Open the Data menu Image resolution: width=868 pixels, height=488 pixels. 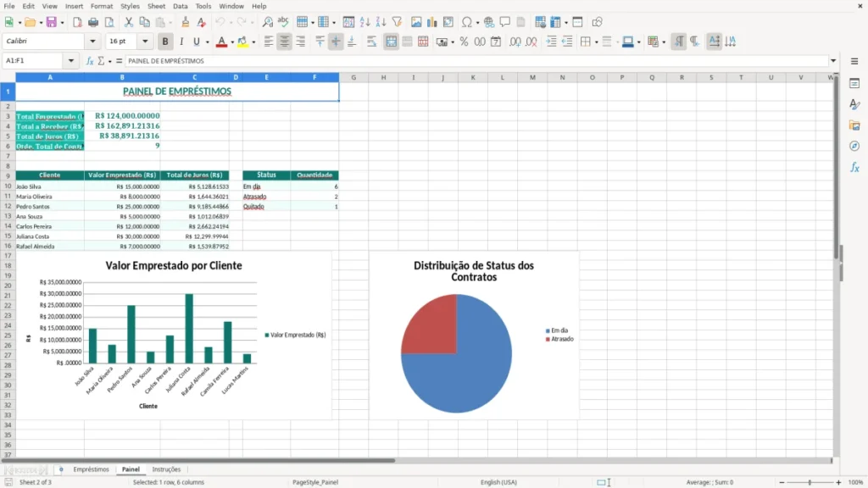(180, 6)
